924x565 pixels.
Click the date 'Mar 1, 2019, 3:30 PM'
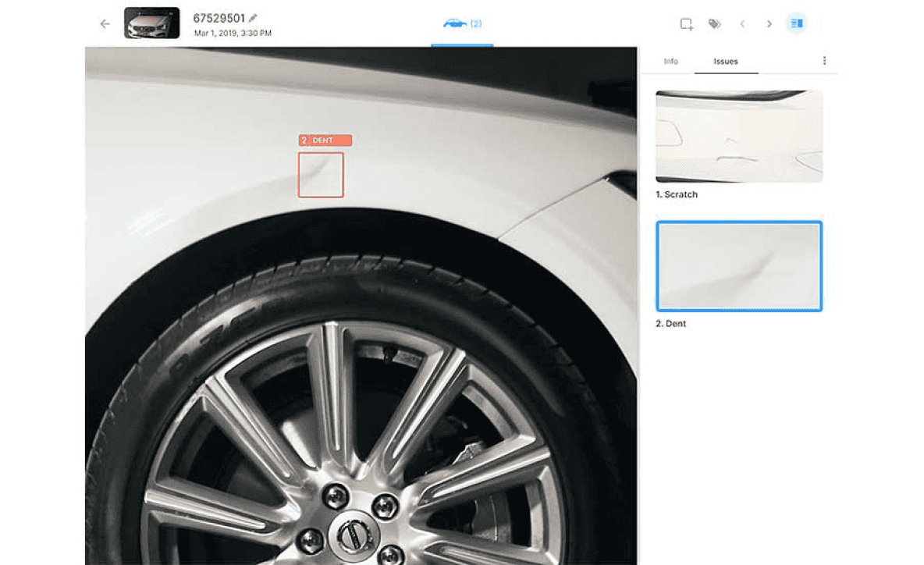point(233,33)
